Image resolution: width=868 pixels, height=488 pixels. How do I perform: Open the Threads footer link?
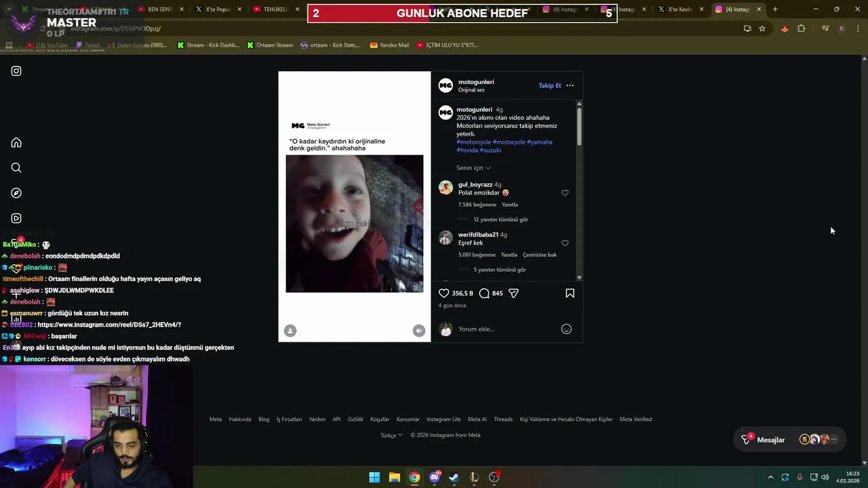point(503,420)
